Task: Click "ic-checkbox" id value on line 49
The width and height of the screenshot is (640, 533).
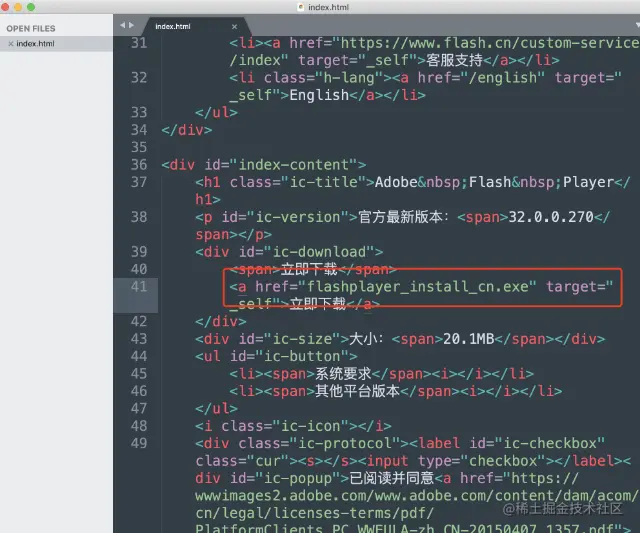Action: click(x=549, y=443)
